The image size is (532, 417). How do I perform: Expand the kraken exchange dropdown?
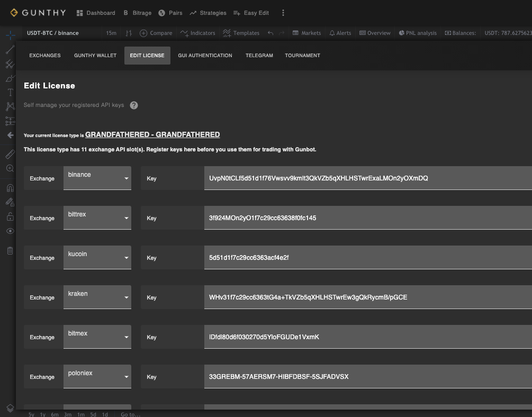pyautogui.click(x=97, y=297)
